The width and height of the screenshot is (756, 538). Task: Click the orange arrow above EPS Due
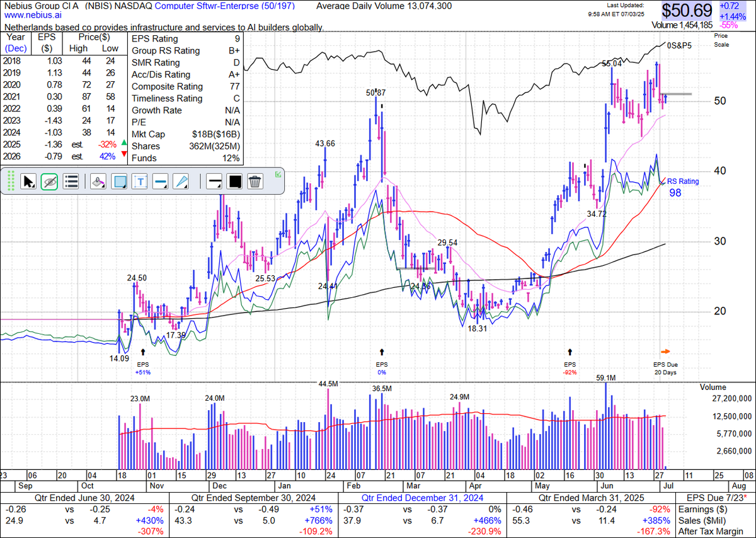coord(665,352)
